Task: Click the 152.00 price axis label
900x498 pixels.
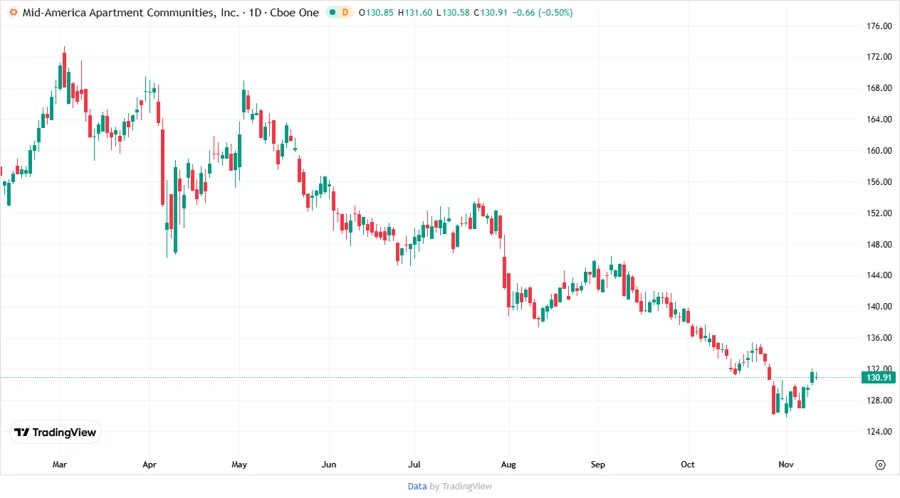Action: (x=879, y=213)
